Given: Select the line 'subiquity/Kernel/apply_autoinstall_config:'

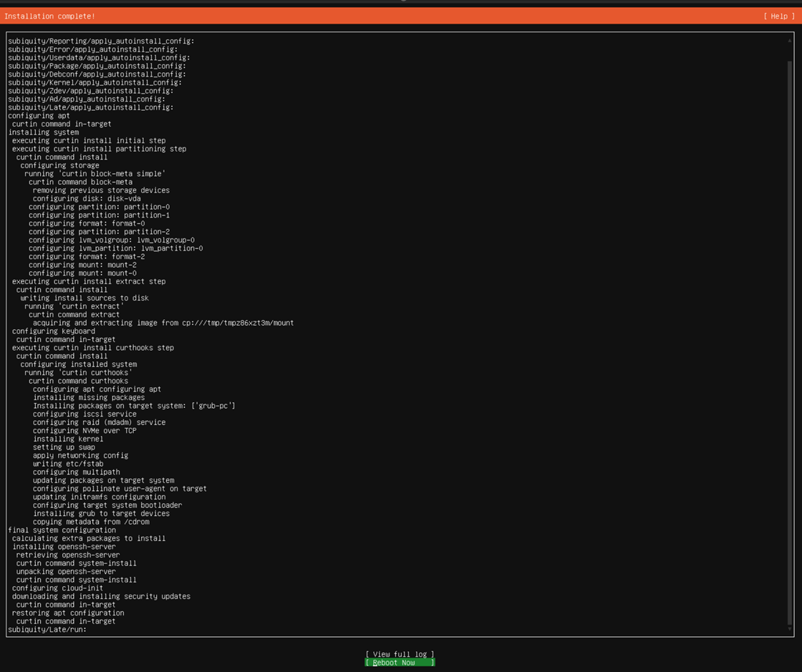Looking at the screenshot, I should (x=95, y=82).
